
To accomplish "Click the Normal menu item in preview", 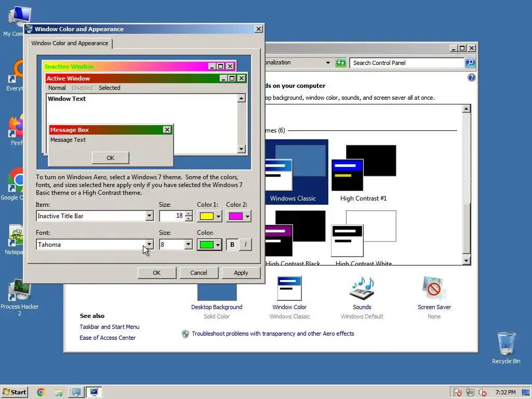I will (57, 88).
